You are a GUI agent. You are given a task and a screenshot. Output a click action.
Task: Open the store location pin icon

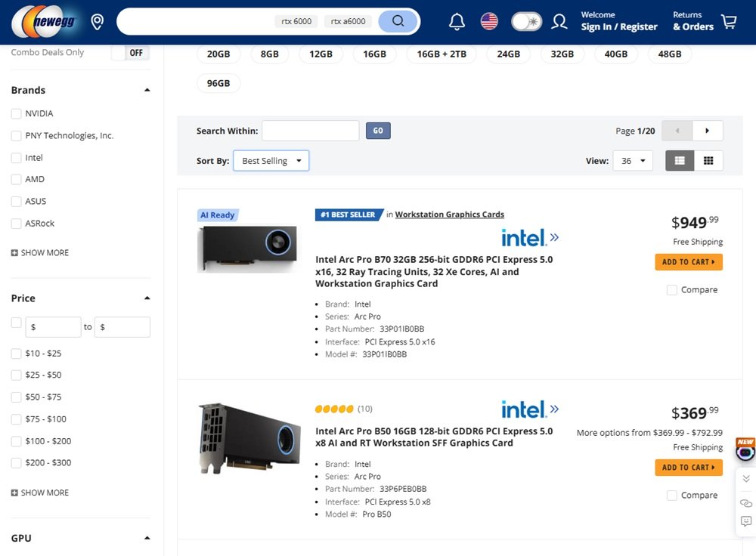[x=98, y=22]
